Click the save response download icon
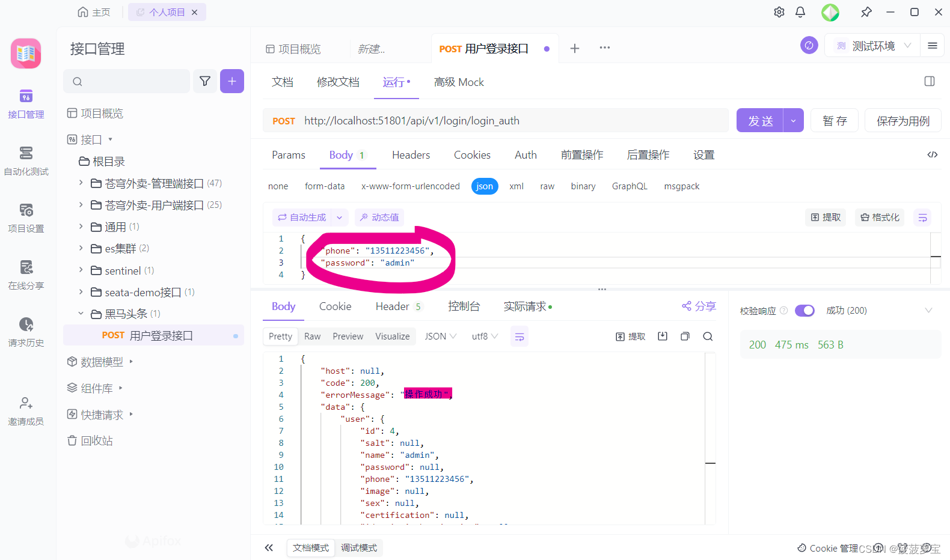This screenshot has width=950, height=560. pos(663,336)
